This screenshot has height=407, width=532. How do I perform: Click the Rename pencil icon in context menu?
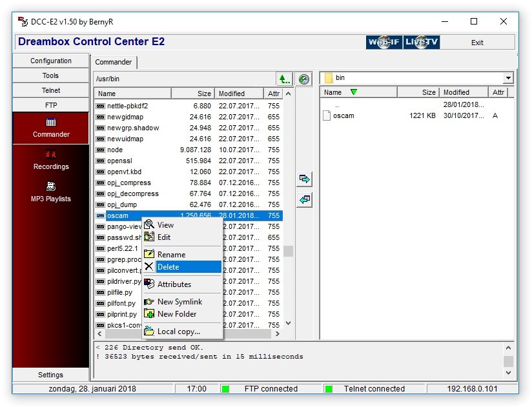[x=149, y=254]
